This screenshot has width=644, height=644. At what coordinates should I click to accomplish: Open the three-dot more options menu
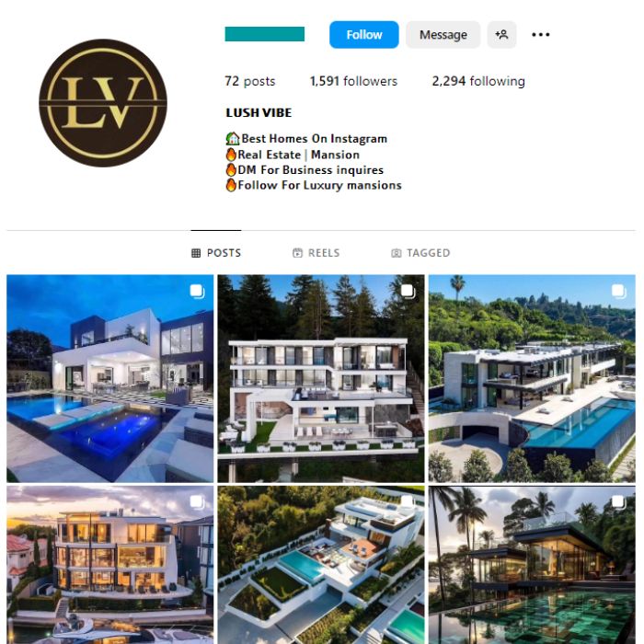pyautogui.click(x=541, y=35)
